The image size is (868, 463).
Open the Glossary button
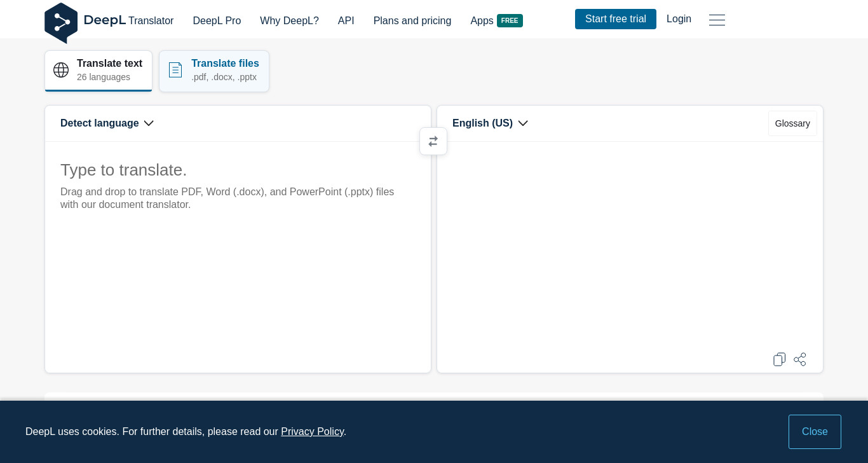point(792,123)
